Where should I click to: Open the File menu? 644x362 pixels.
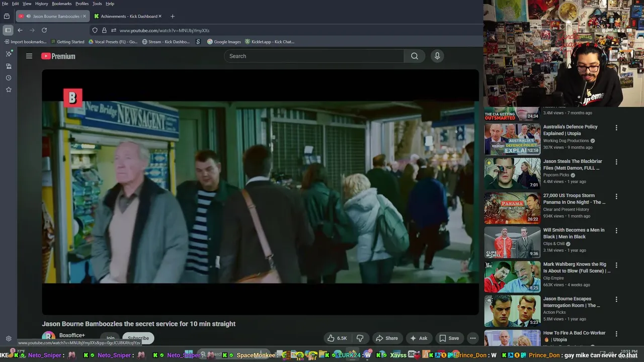pyautogui.click(x=5, y=4)
